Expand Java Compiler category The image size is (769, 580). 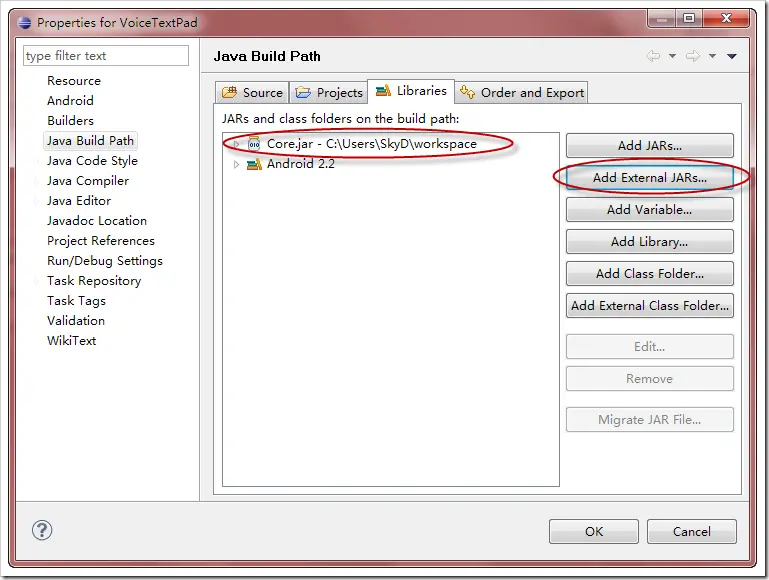(37, 181)
